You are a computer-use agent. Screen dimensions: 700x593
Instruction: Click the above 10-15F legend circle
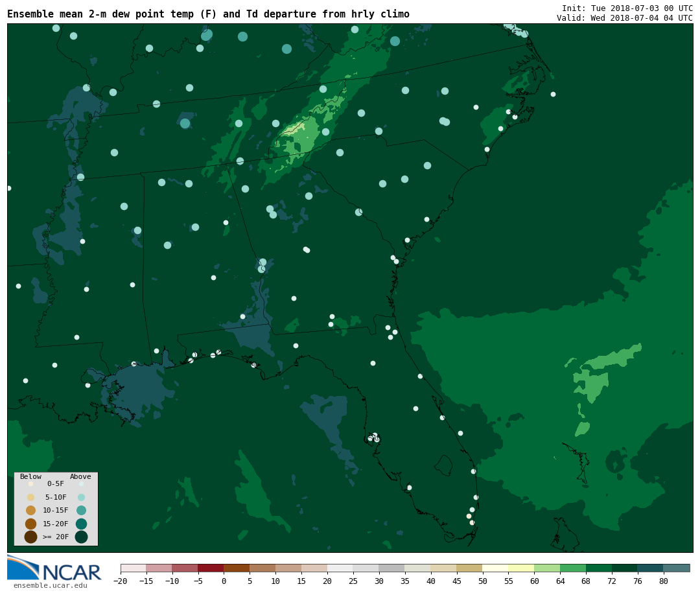81,510
